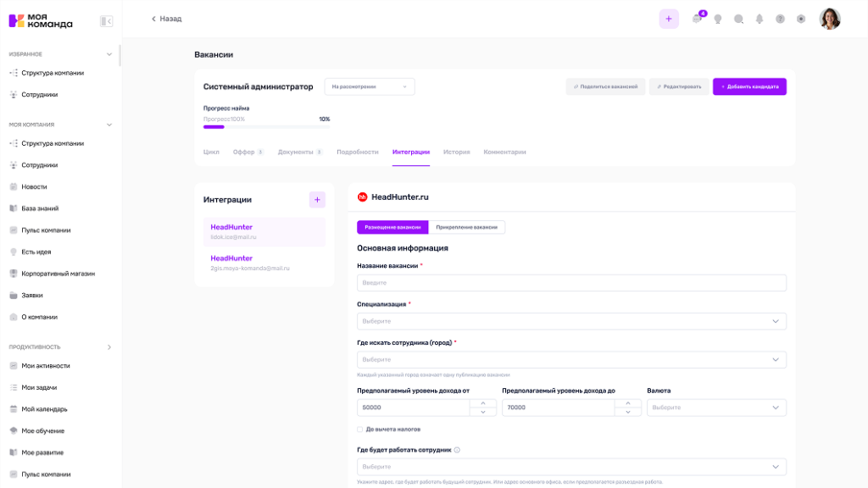This screenshot has width=868, height=488.
Task: Click the purple plus button in top bar
Action: point(669,19)
